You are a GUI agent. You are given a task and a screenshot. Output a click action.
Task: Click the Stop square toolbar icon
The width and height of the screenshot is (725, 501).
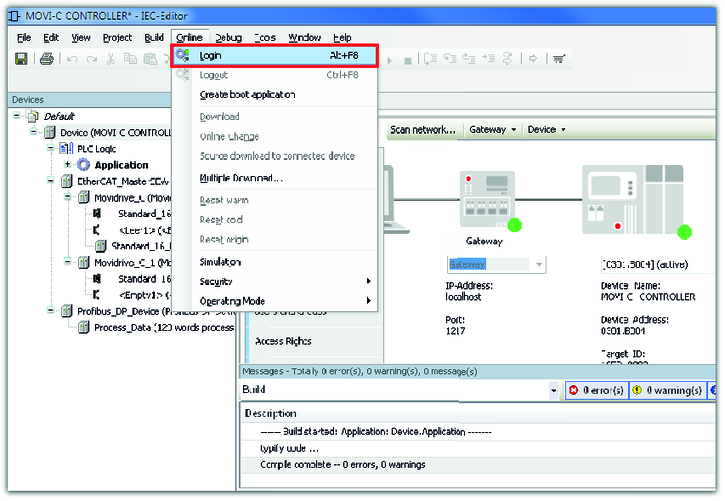[408, 59]
